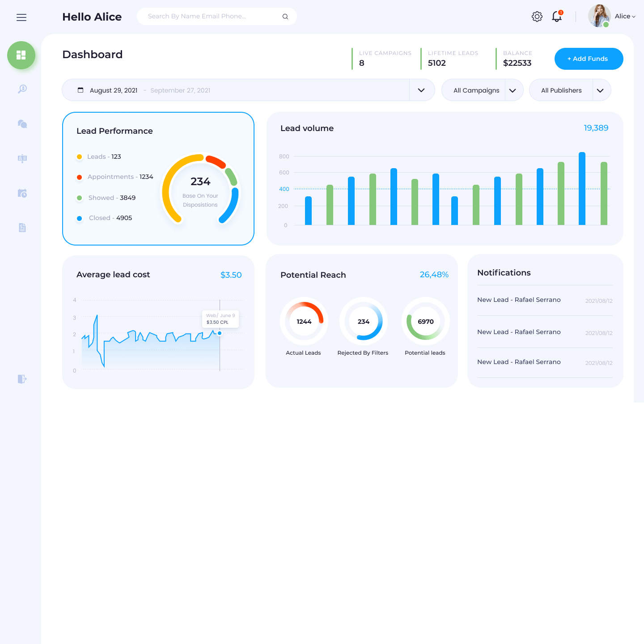Image resolution: width=644 pixels, height=644 pixels.
Task: Open the hamburger menu
Action: point(21,17)
